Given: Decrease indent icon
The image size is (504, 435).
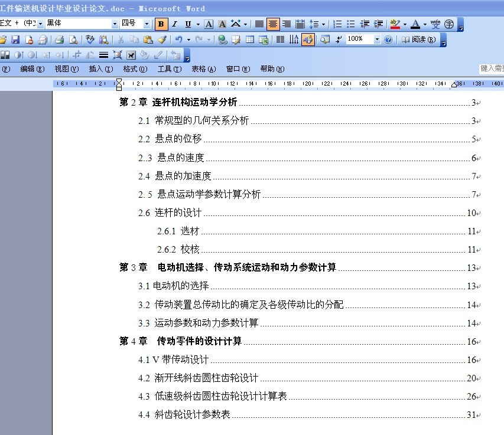Looking at the screenshot, I should pyautogui.click(x=365, y=24).
